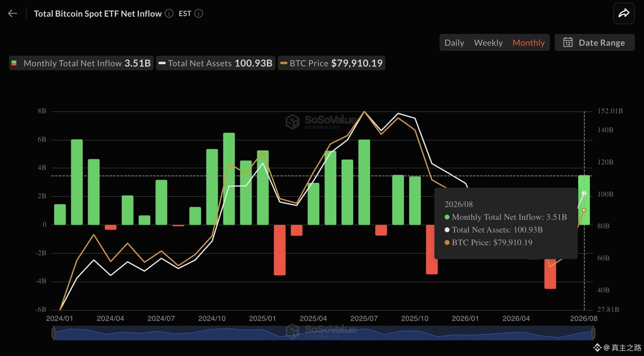Click tooltip line 'Monthly Total Net Inflow: 3.51B'
The height and width of the screenshot is (356, 644).
[506, 217]
